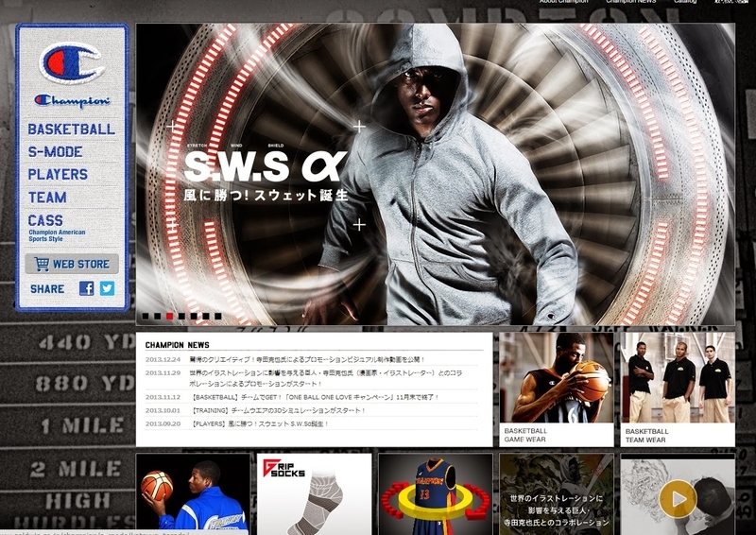Open the 3D jersey simulation thumbnail
Image resolution: width=756 pixels, height=535 pixels.
click(x=436, y=493)
